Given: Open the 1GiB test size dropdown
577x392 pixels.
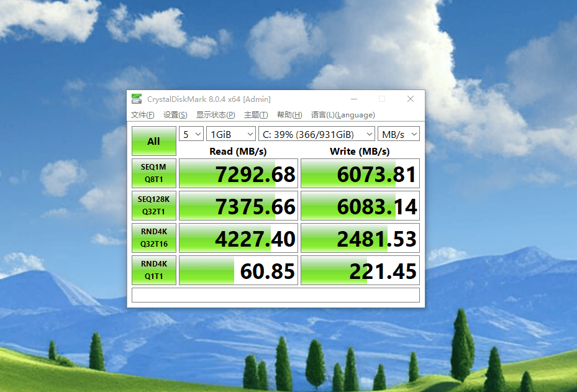Looking at the screenshot, I should pos(231,134).
